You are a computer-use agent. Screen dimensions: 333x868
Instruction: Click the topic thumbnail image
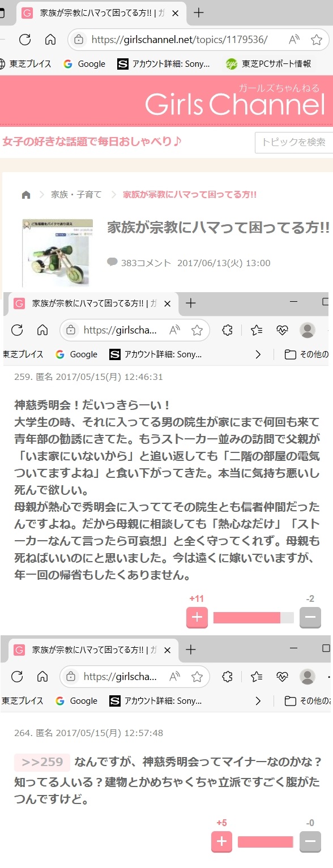pyautogui.click(x=58, y=253)
